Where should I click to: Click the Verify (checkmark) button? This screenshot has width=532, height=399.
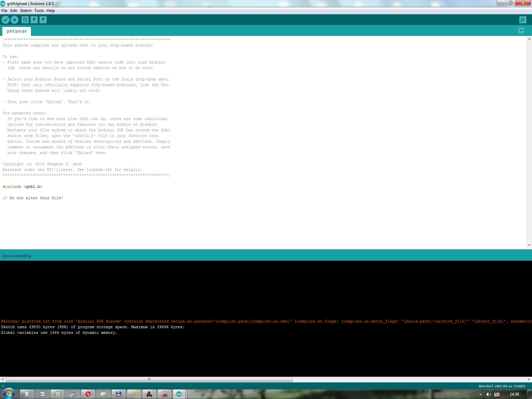[x=5, y=20]
